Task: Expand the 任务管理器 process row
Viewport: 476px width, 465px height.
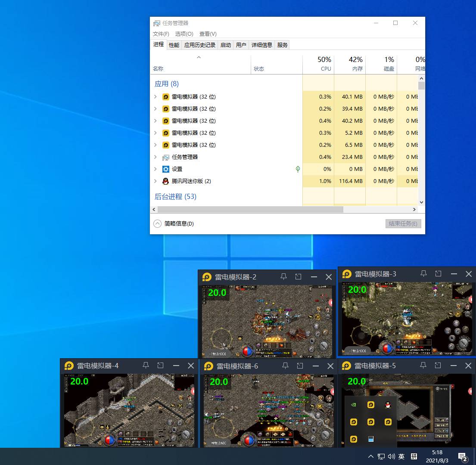Action: (156, 157)
